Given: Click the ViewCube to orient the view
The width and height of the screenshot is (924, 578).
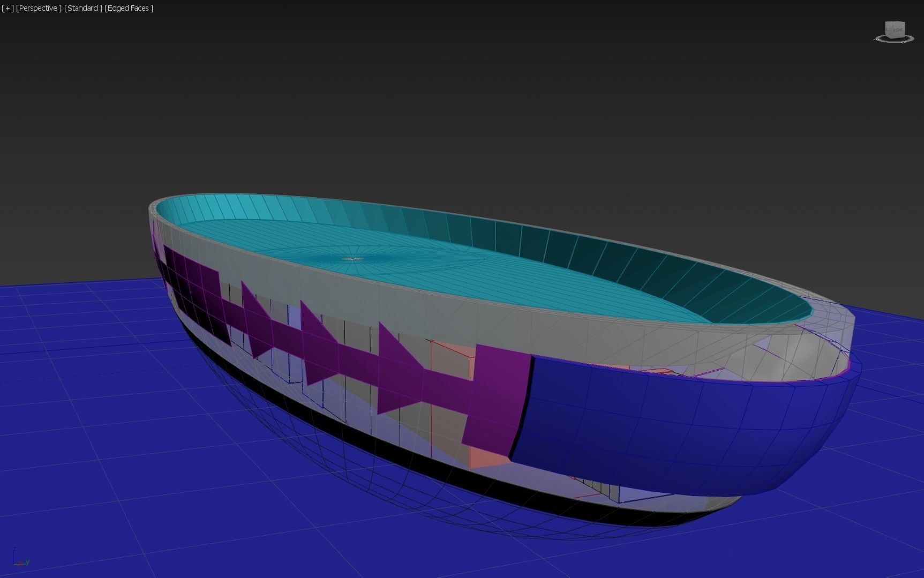Looking at the screenshot, I should click(x=894, y=29).
